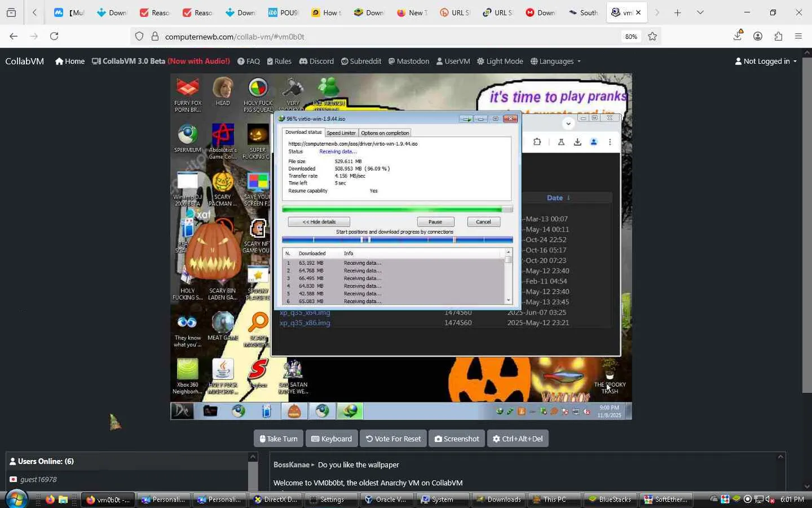The width and height of the screenshot is (812, 508).
Task: Open the tab search chevron in the VM browser
Action: point(568,124)
